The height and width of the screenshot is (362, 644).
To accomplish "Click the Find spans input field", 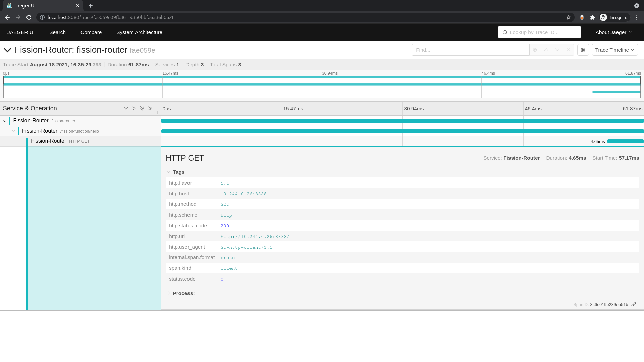I will [x=470, y=50].
